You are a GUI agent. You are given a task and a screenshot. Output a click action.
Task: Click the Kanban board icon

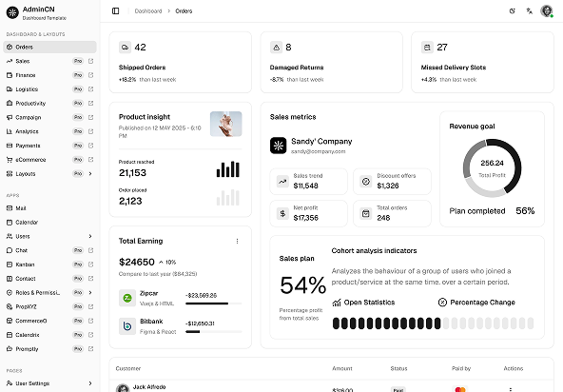(x=10, y=265)
